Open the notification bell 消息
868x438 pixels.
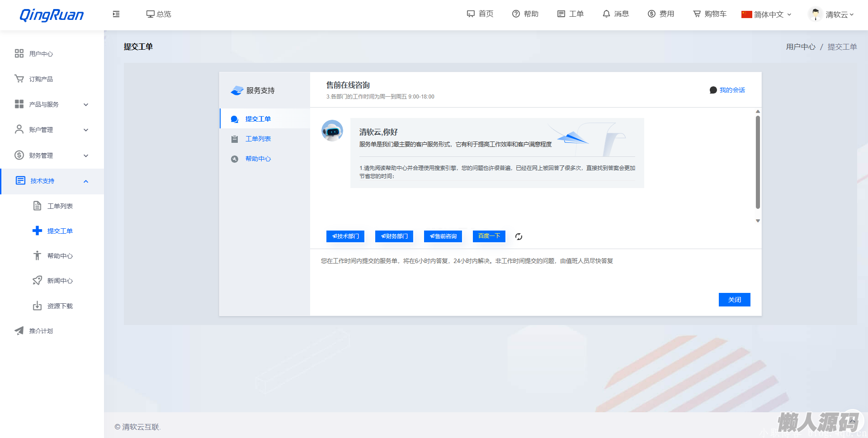point(615,14)
